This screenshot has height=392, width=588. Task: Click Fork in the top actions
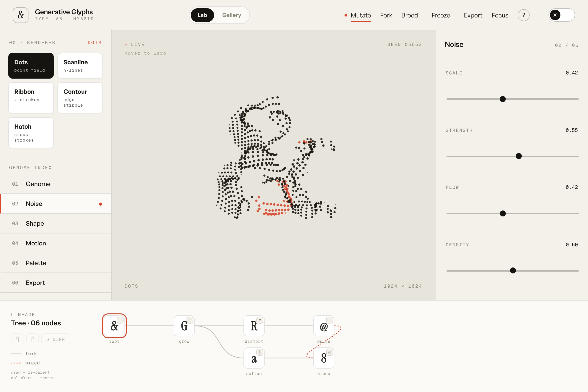pos(386,15)
